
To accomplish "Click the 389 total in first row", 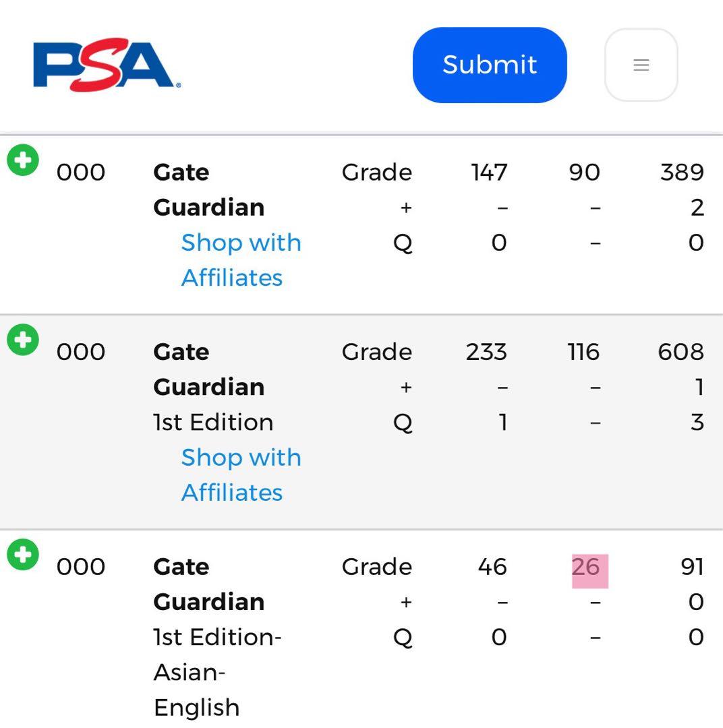I will [681, 173].
